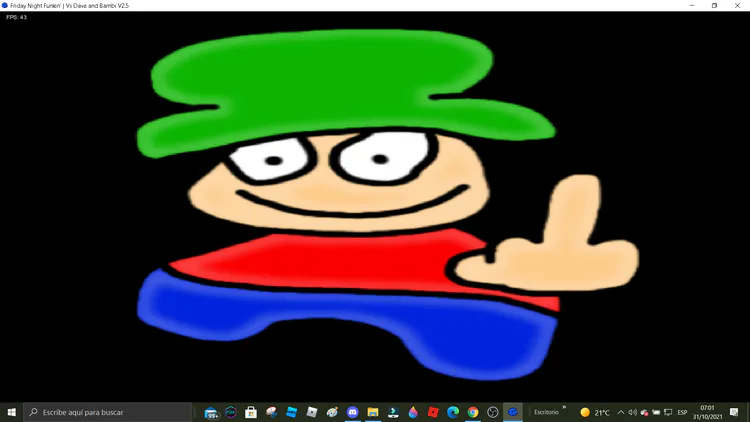Open the gray Roblox Player taskbar icon
The height and width of the screenshot is (422, 750).
point(312,412)
